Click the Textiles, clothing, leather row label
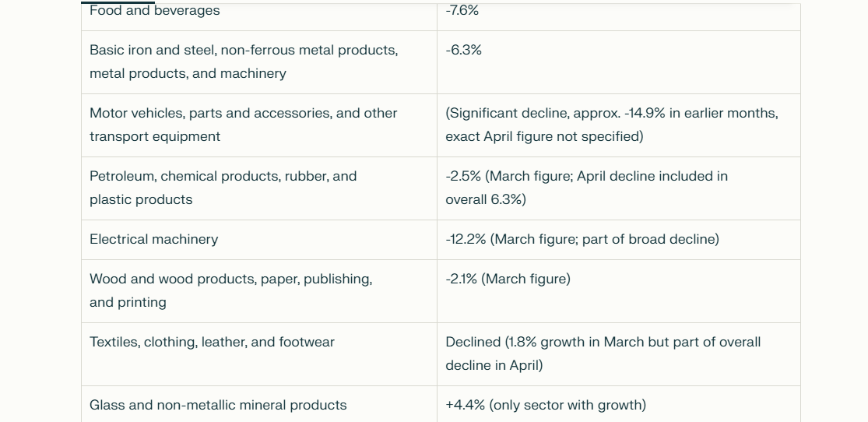The image size is (868, 422). point(212,343)
